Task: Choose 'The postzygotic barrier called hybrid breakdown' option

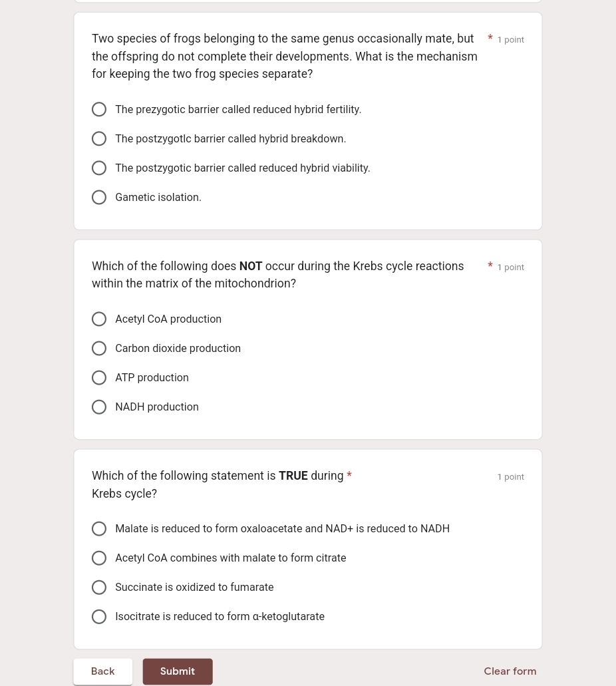Action: tap(99, 139)
